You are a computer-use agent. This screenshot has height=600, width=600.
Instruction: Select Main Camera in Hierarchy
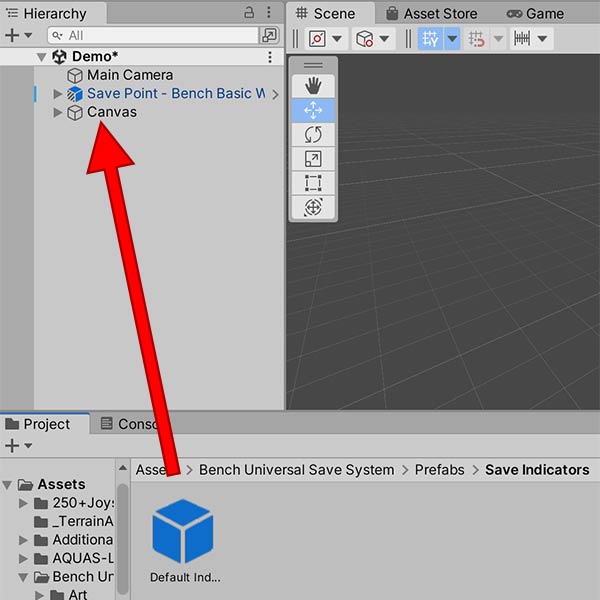pyautogui.click(x=130, y=75)
